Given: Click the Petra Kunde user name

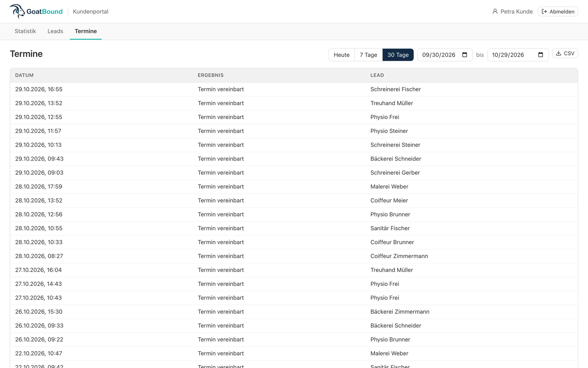Looking at the screenshot, I should (516, 11).
